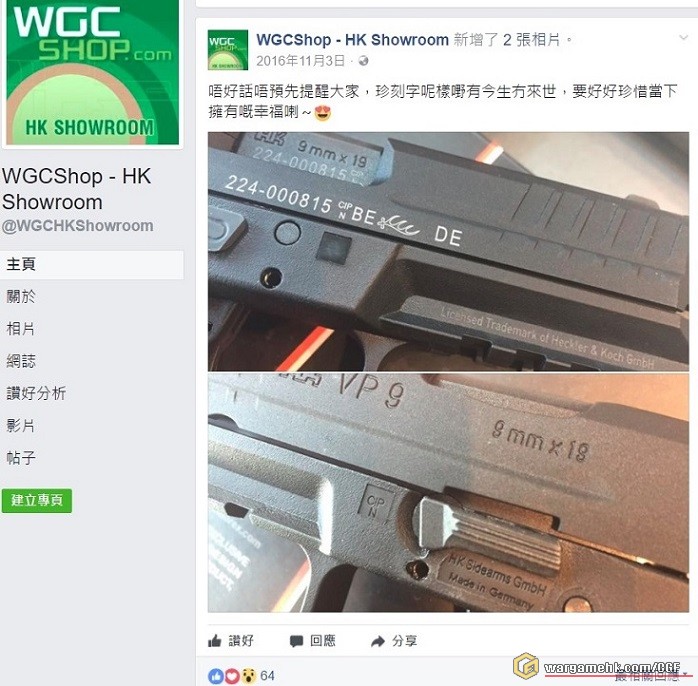Viewport: 698px width, 686px height.
Task: Click the wow face reaction icon
Action: (x=248, y=676)
